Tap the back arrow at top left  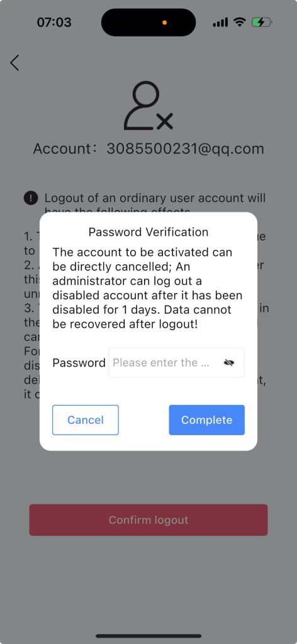[15, 62]
